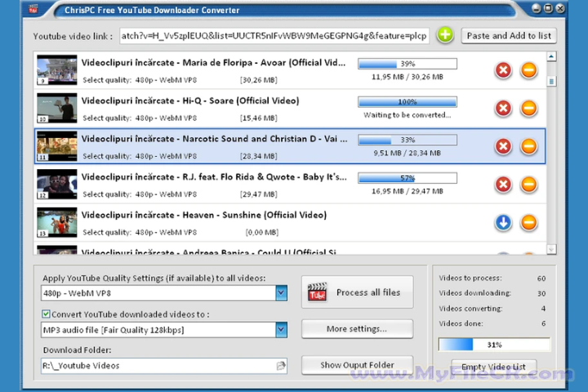Maximize the ChrisPC window

click(x=548, y=8)
